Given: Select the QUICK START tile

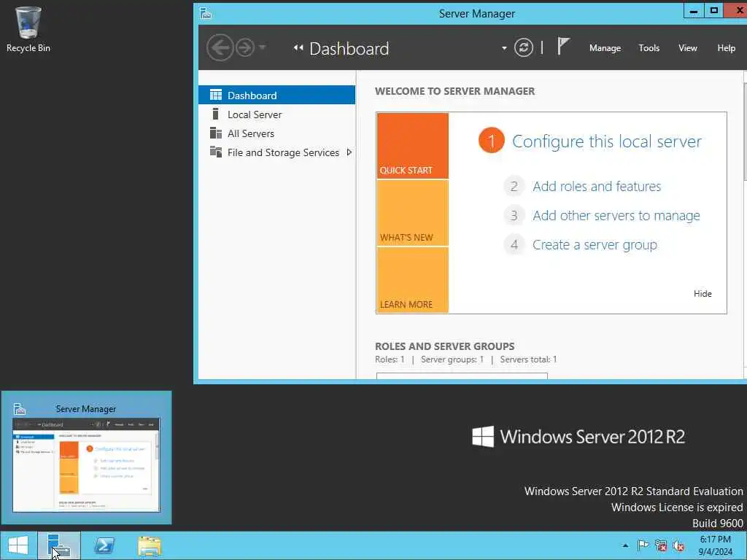Looking at the screenshot, I should (413, 146).
